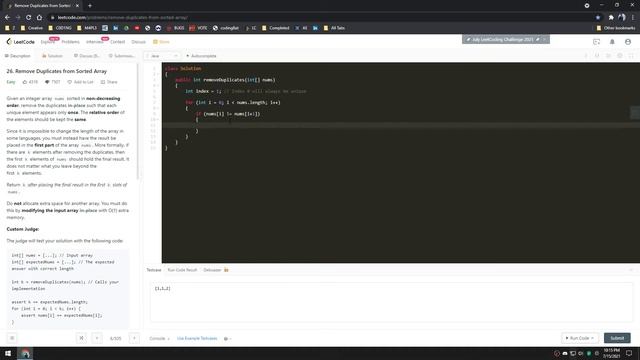
Task: Click the thumbs-up like icon
Action: [25, 82]
